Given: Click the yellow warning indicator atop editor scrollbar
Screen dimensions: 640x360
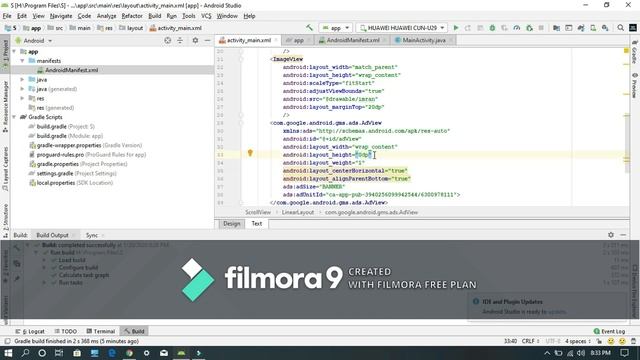Looking at the screenshot, I should coord(626,51).
